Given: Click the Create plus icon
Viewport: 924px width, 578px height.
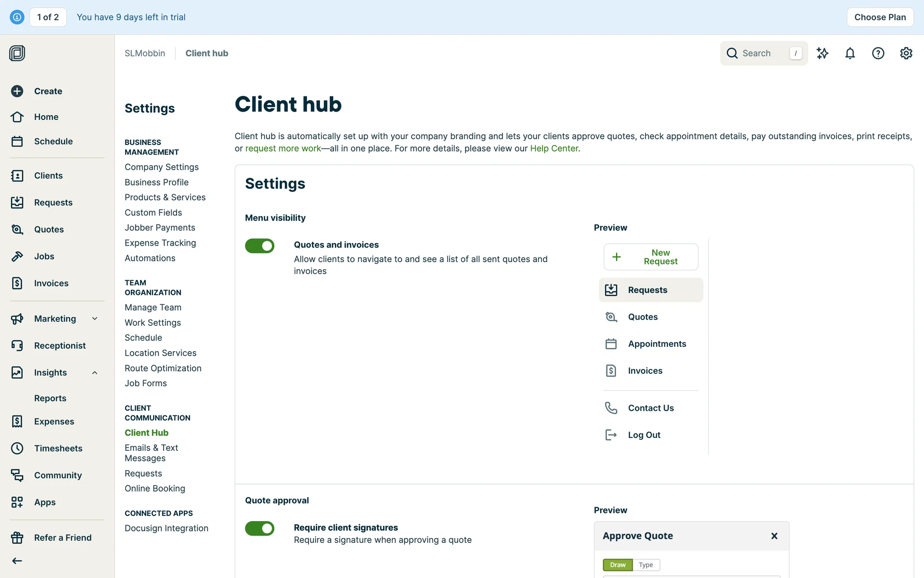Looking at the screenshot, I should [17, 91].
